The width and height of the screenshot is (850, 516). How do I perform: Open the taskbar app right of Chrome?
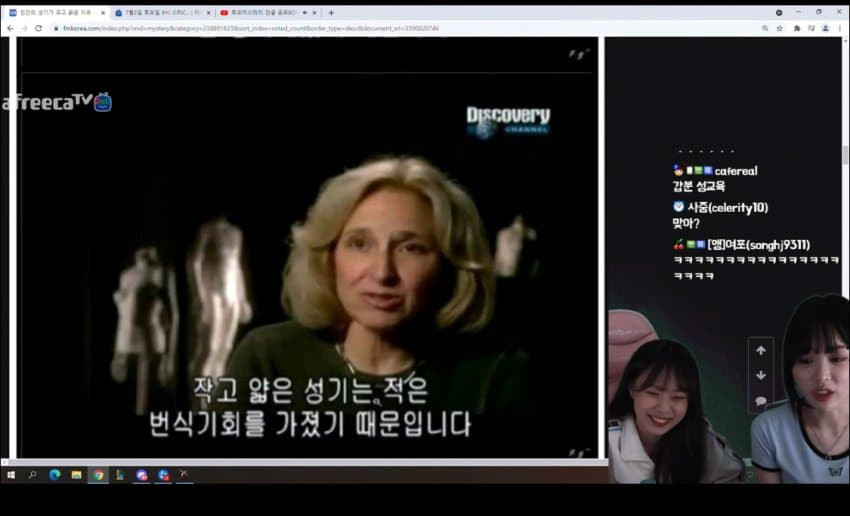(120, 475)
